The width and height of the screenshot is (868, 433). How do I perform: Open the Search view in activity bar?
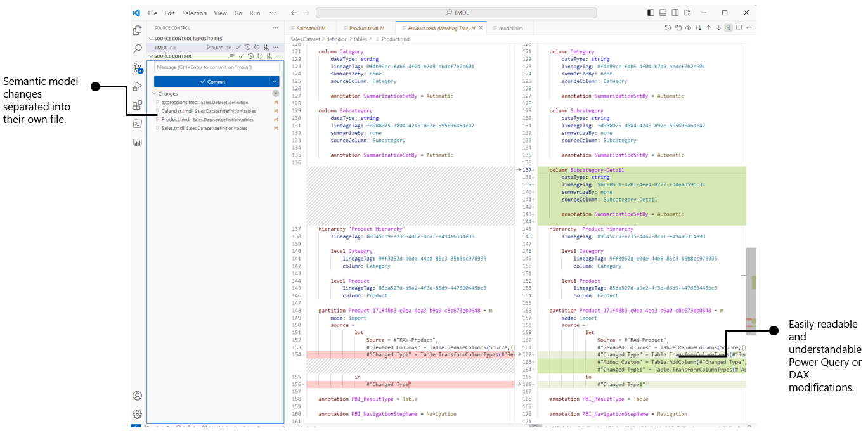click(x=137, y=49)
